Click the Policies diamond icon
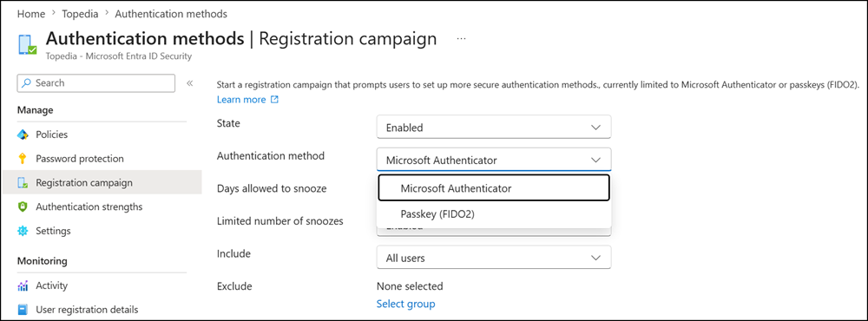 tap(23, 134)
